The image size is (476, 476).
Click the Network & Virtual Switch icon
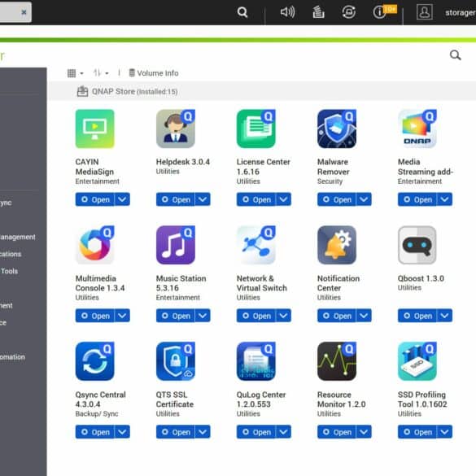point(256,245)
